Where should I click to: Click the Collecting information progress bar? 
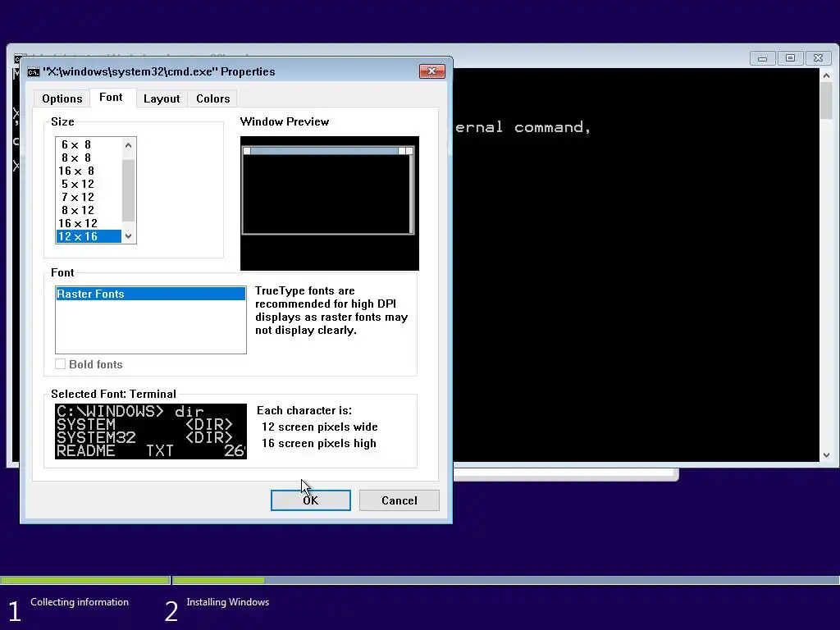pyautogui.click(x=85, y=580)
